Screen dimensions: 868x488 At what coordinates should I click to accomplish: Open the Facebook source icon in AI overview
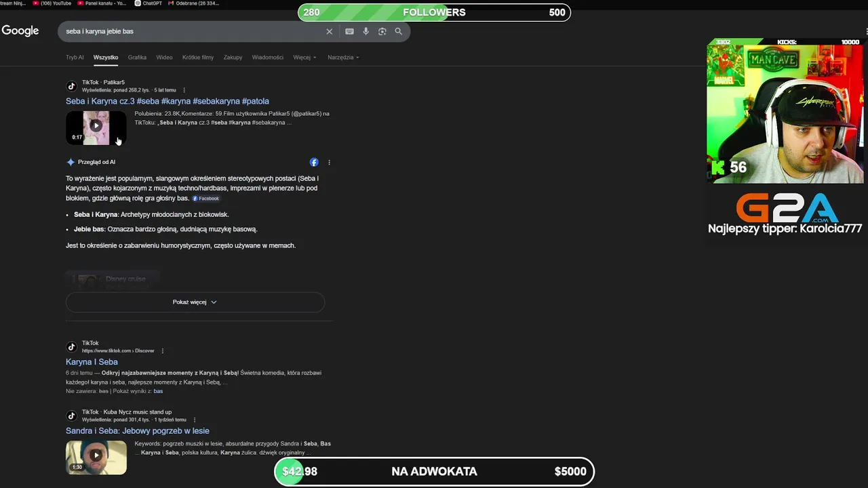coord(314,162)
